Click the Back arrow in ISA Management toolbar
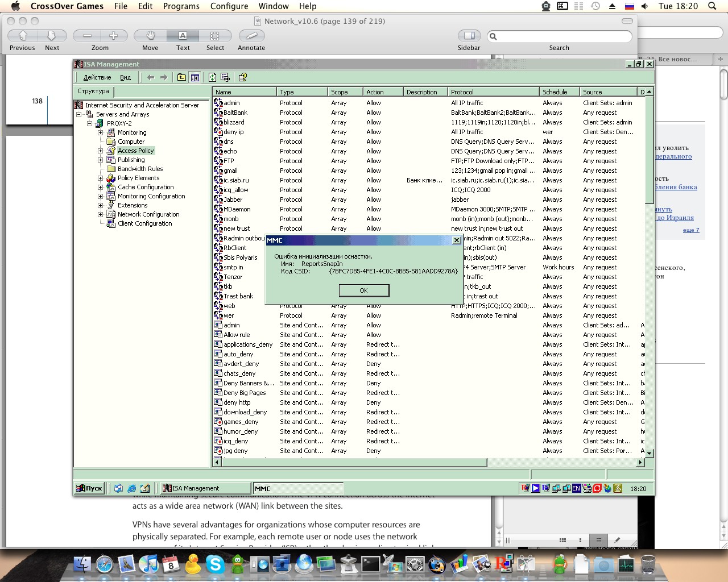The width and height of the screenshot is (728, 582). coord(151,77)
